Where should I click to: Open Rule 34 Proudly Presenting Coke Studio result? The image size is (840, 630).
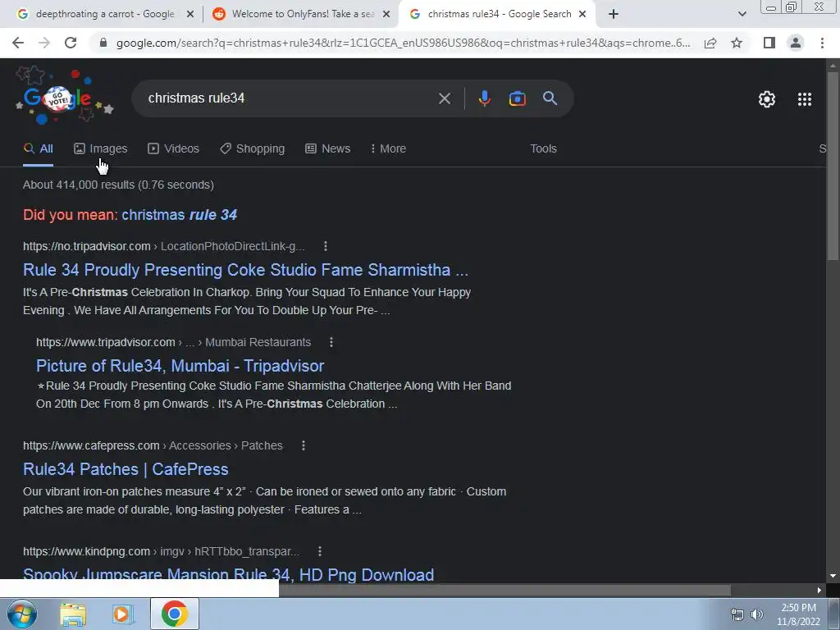(245, 270)
